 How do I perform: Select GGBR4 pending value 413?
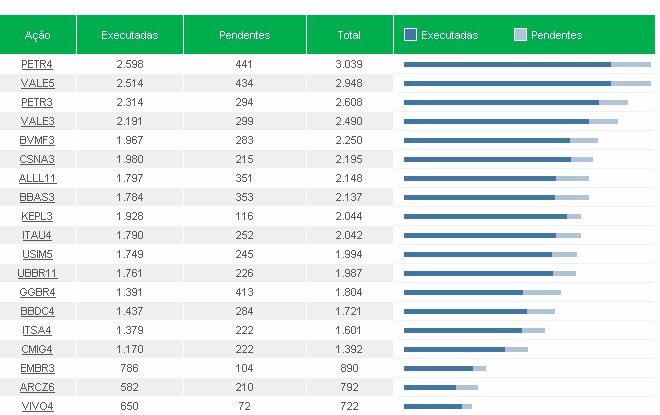point(244,292)
